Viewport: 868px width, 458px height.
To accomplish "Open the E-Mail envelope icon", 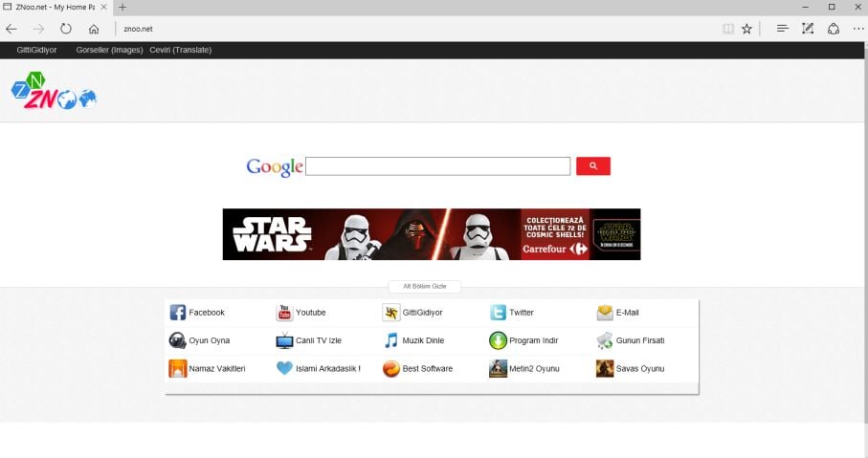I will point(605,313).
